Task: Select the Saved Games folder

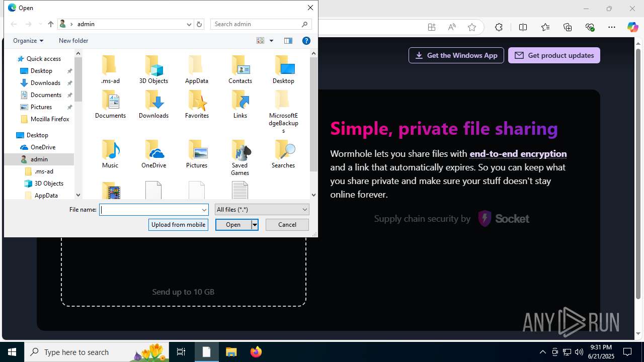Action: (240, 157)
